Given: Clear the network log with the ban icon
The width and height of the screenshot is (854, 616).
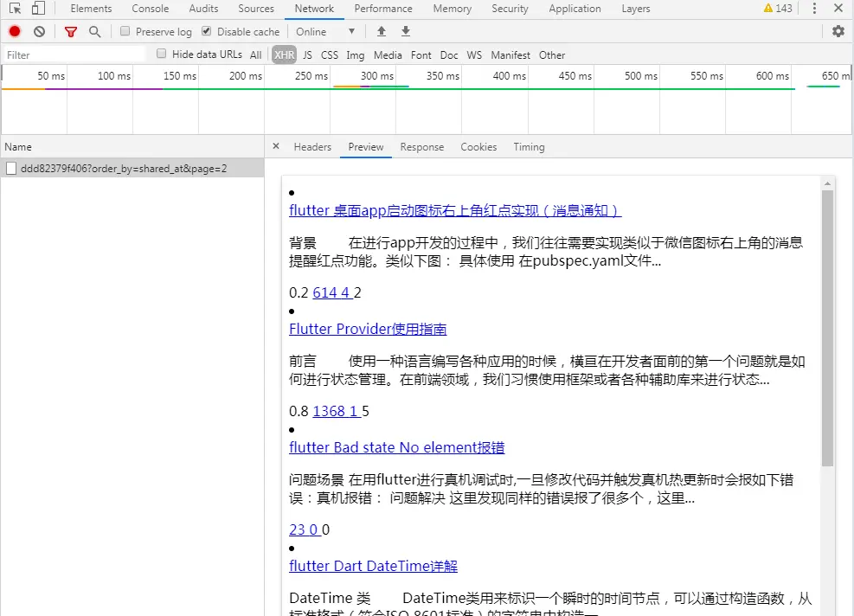Looking at the screenshot, I should click(39, 32).
